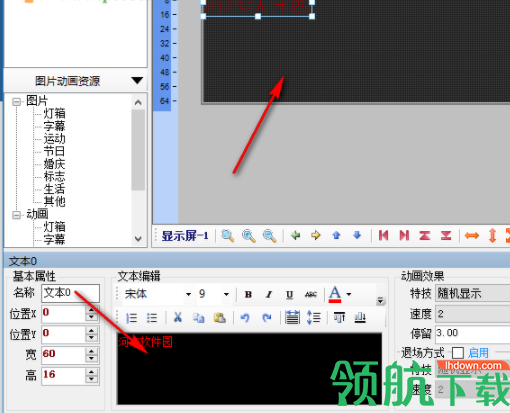This screenshot has width=510, height=413.
Task: Select 标志 in the resource tree
Action: (x=54, y=176)
